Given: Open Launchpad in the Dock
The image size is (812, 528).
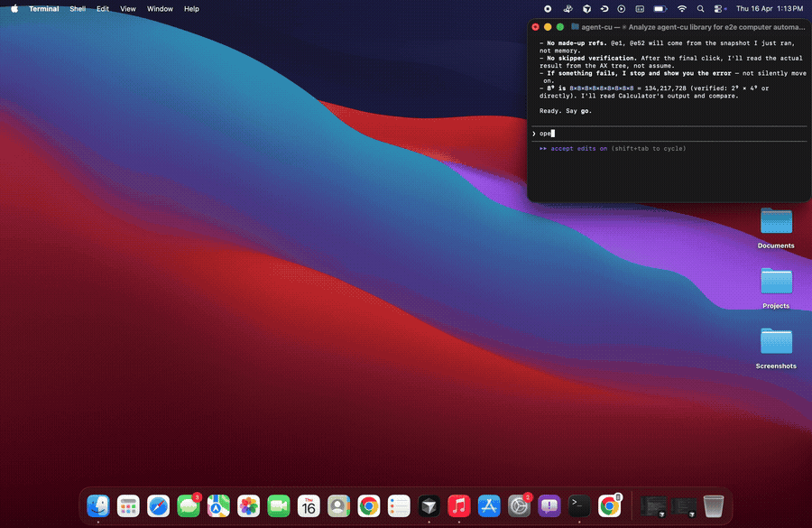Looking at the screenshot, I should pyautogui.click(x=128, y=505).
